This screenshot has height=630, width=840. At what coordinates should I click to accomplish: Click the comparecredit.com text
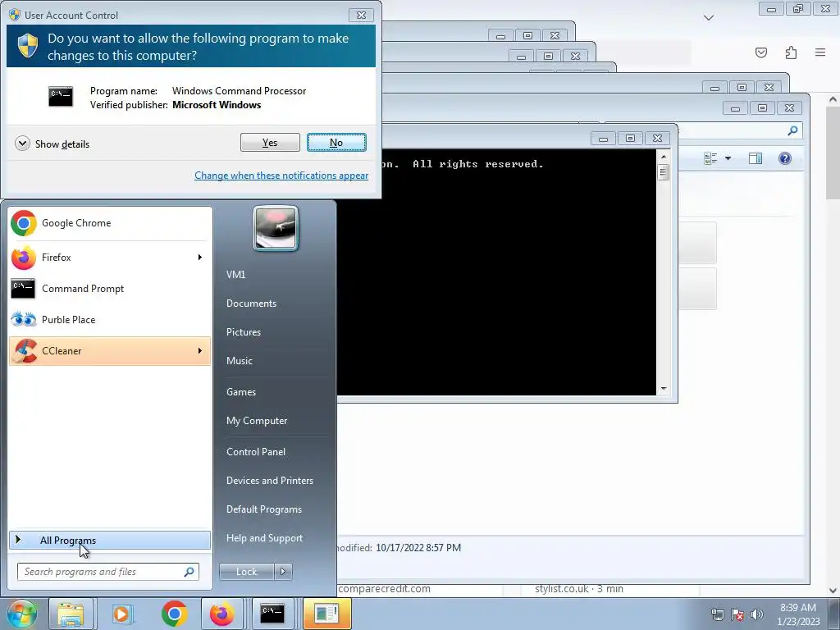[384, 589]
